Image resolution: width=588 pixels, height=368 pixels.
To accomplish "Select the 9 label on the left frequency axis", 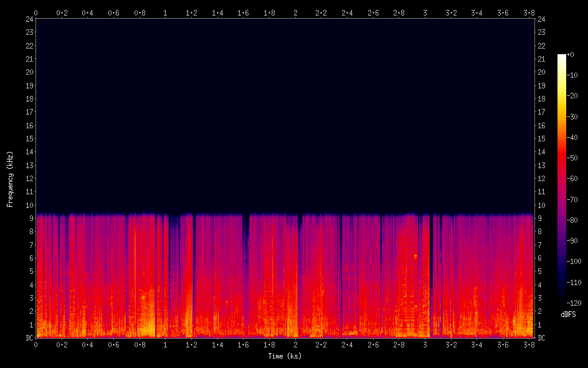I will 30,219.
